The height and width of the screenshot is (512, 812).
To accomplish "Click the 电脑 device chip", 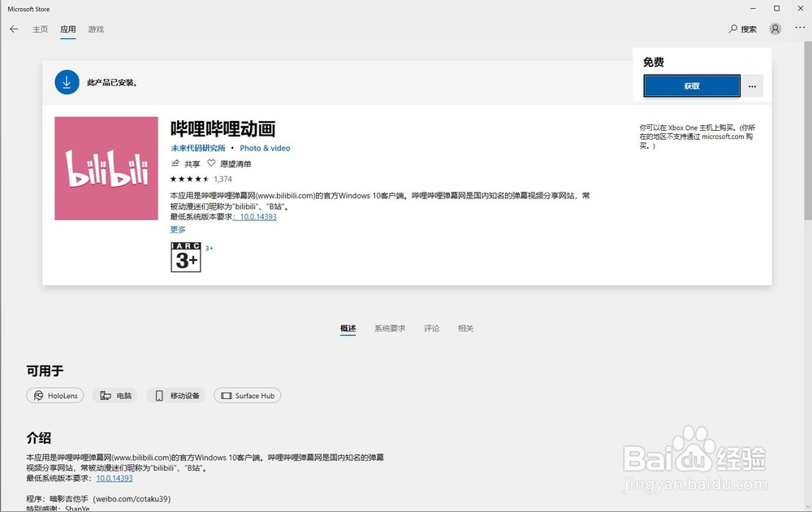I will point(115,396).
